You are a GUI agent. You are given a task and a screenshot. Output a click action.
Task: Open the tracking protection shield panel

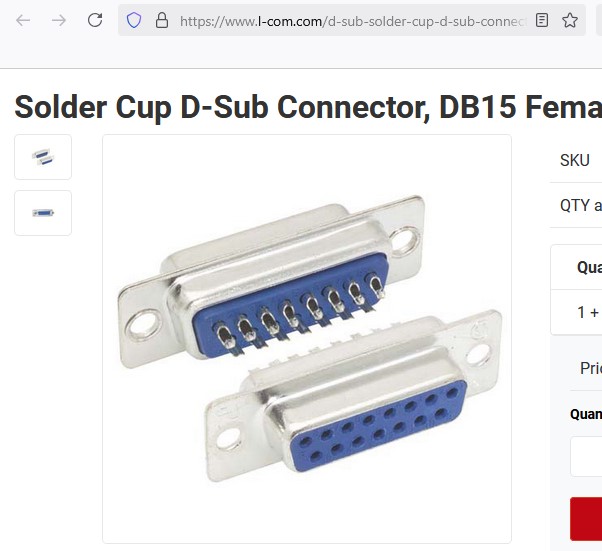pos(134,20)
